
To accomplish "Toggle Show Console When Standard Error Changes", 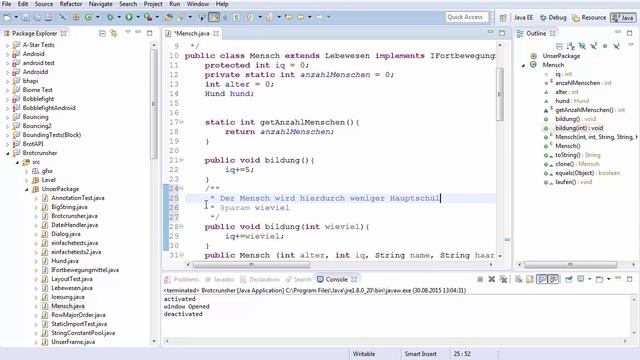I will [x=553, y=279].
